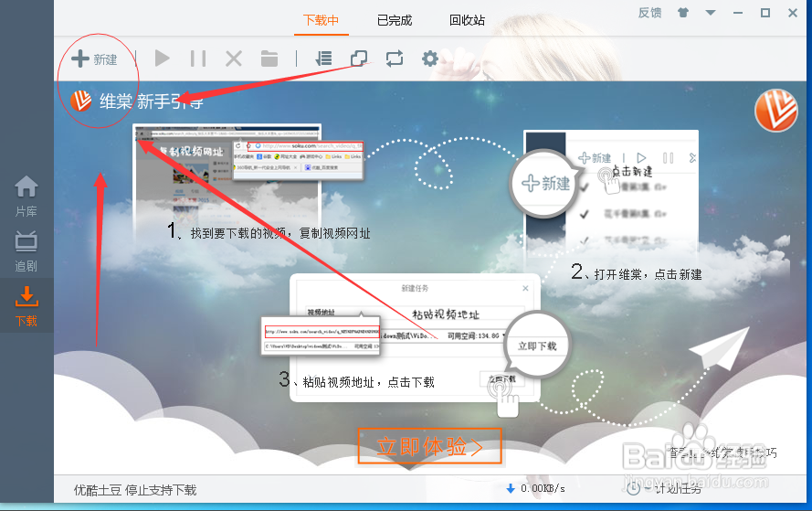Open 片库 in the sidebar
This screenshot has height=511, width=812.
click(x=26, y=197)
